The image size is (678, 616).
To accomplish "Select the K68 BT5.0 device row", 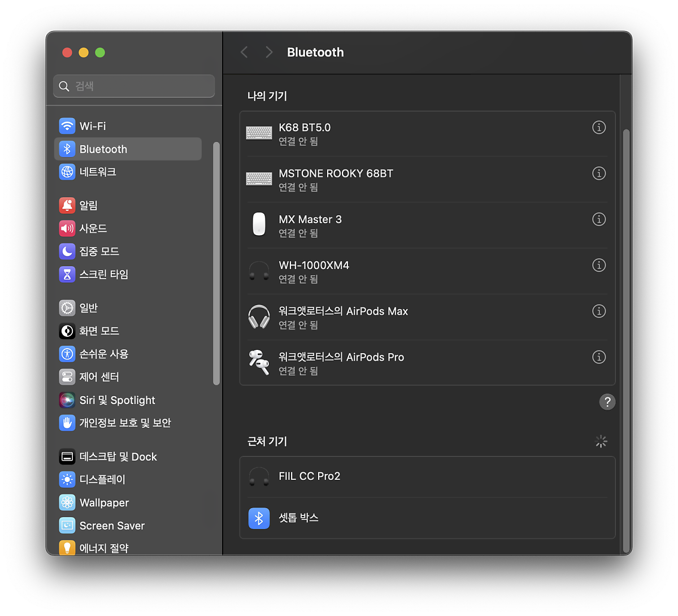I will point(427,134).
